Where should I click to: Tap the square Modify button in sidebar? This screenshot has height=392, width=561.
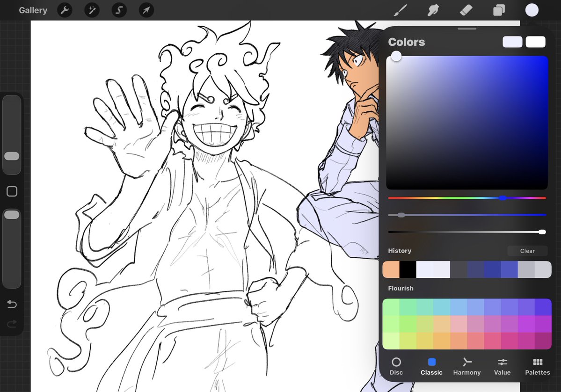click(x=12, y=191)
